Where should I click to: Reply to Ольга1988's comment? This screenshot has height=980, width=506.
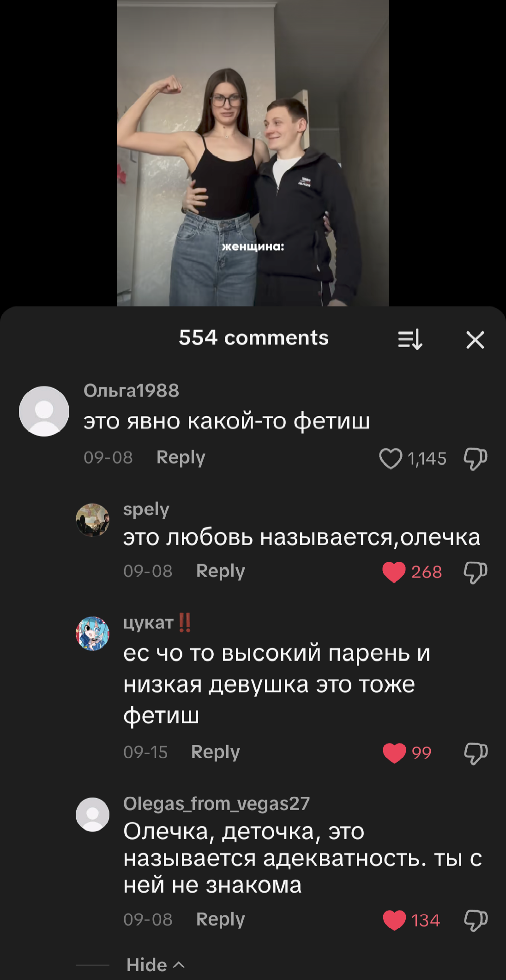coord(181,457)
